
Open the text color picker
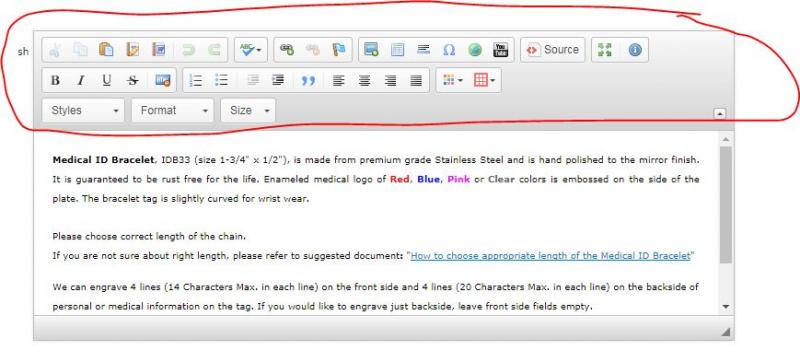pyautogui.click(x=453, y=81)
